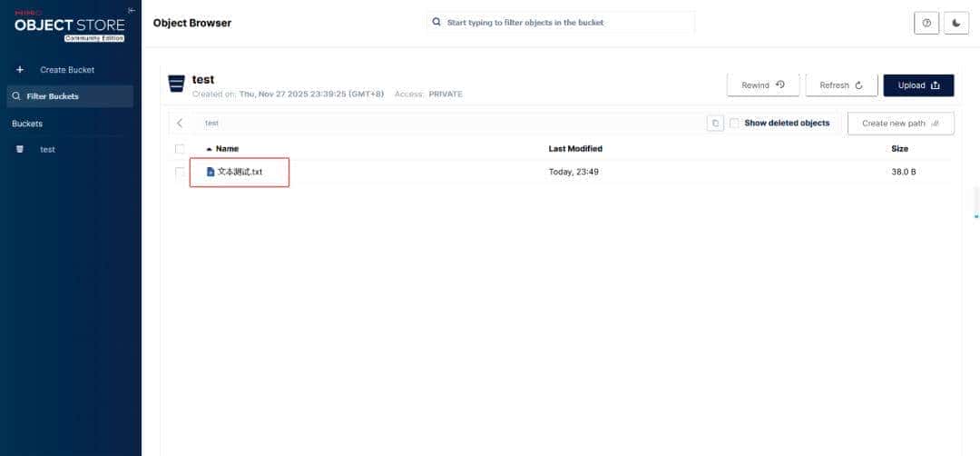Click the test bucket title heading
Screen dimensions: 980x456
(203, 79)
